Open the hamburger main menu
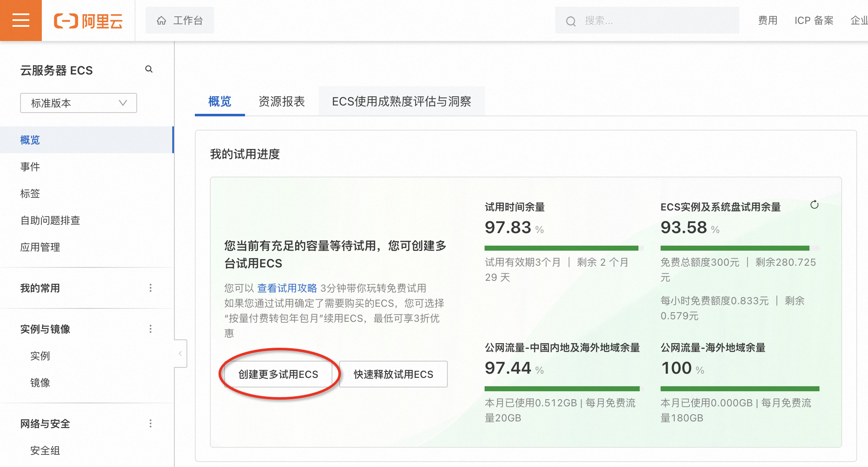The height and width of the screenshot is (467, 868). point(20,20)
